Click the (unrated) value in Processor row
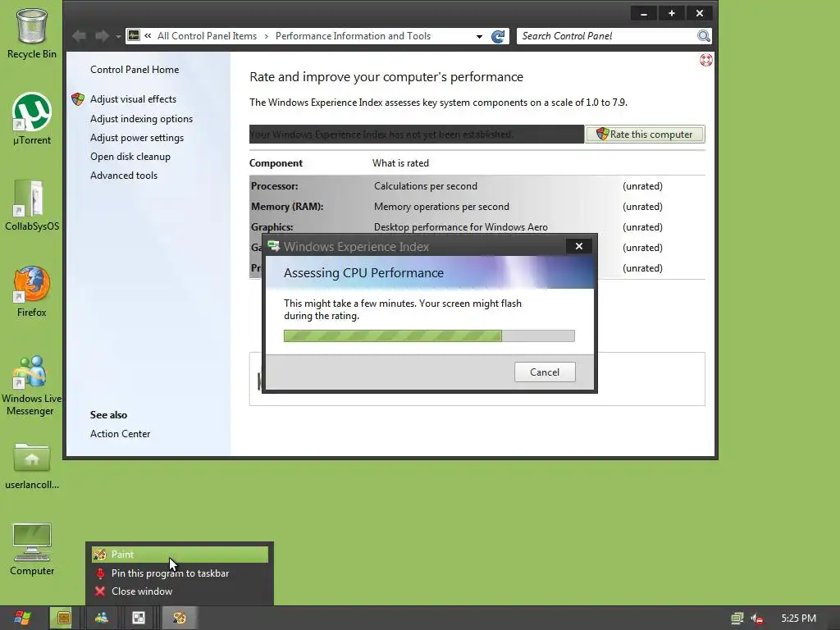 (x=642, y=186)
